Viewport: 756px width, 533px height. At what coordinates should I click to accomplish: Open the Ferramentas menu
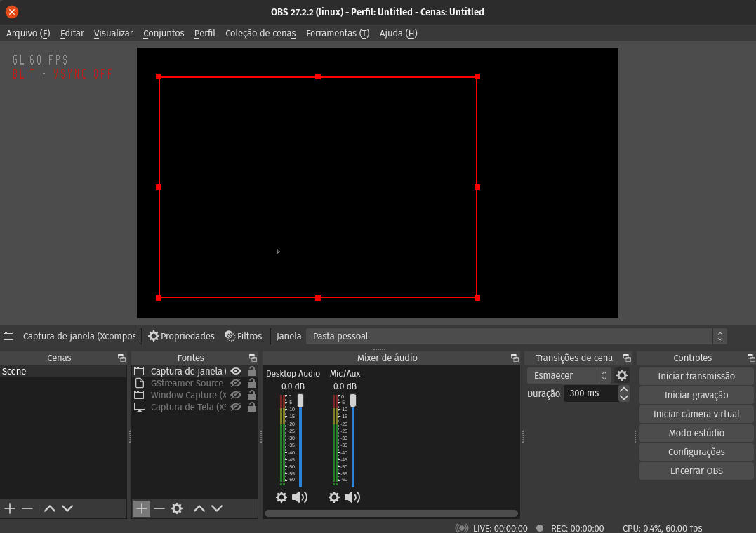[x=337, y=33]
